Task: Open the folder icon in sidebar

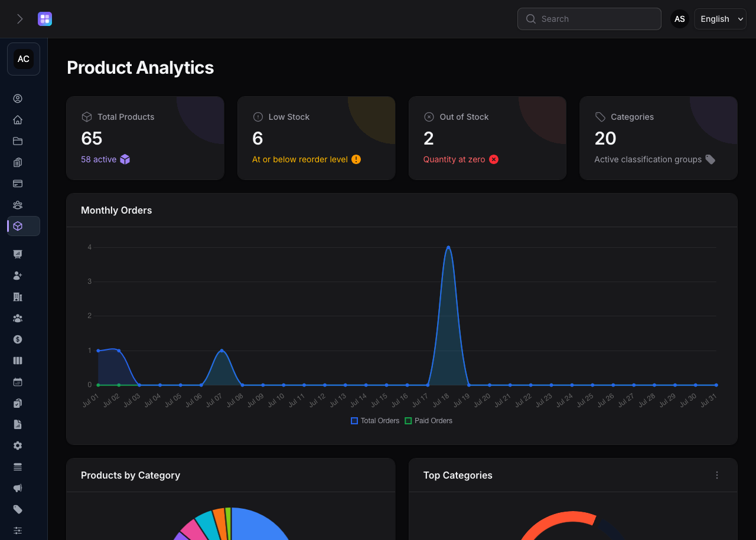Action: 18,141
